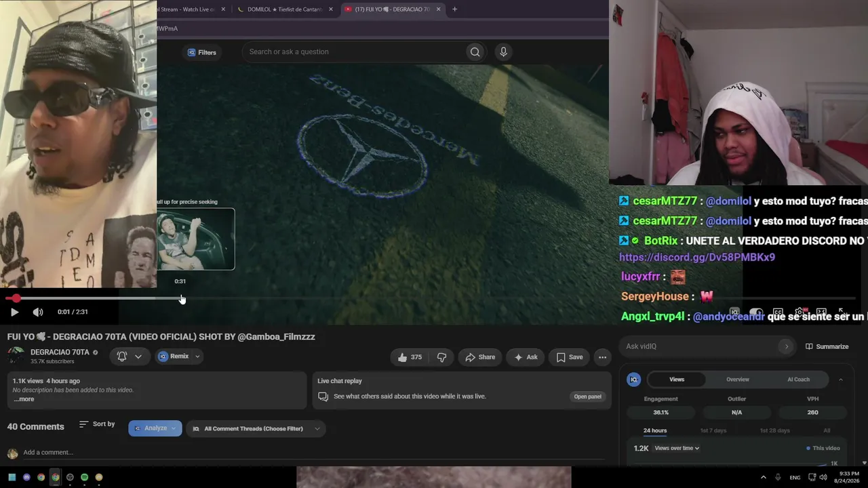Expand the notification options chevron
This screenshot has height=488, width=868.
pyautogui.click(x=138, y=357)
